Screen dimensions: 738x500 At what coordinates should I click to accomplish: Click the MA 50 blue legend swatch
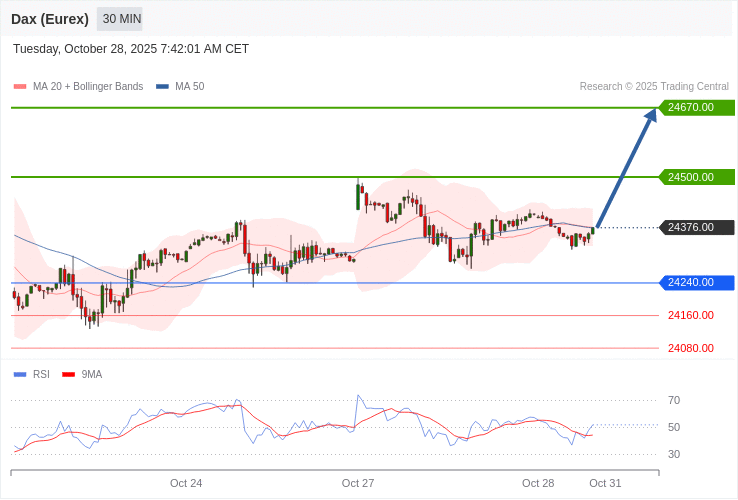[x=162, y=87]
